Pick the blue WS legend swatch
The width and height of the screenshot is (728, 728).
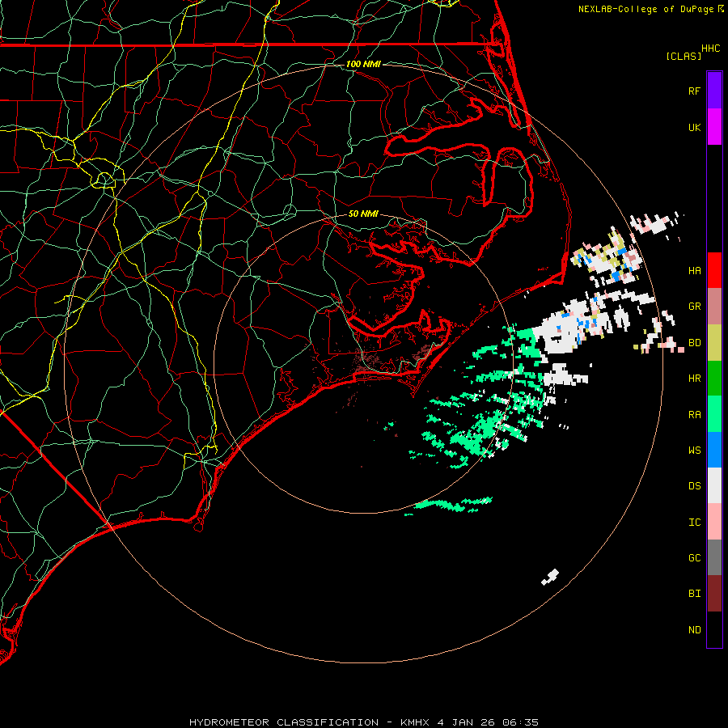[714, 450]
